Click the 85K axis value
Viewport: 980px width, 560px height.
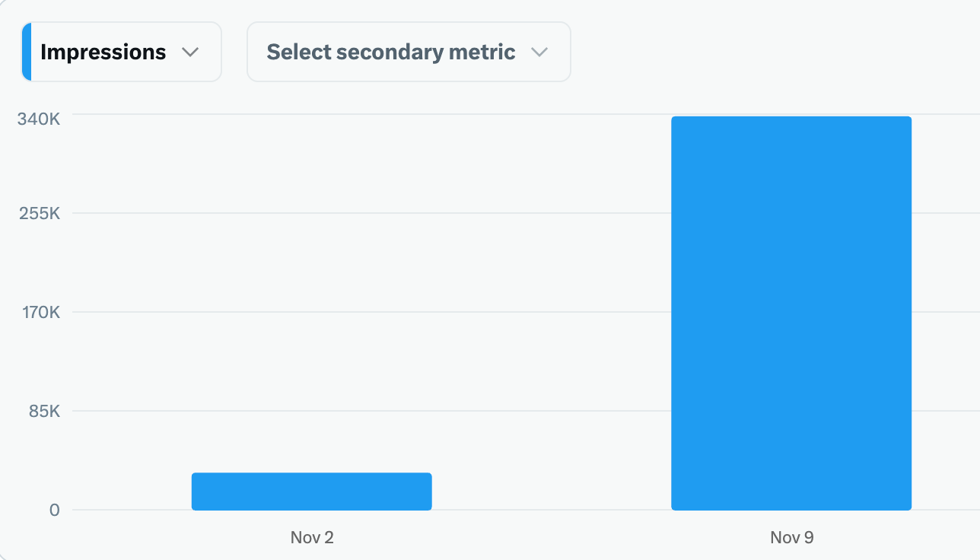(x=43, y=412)
